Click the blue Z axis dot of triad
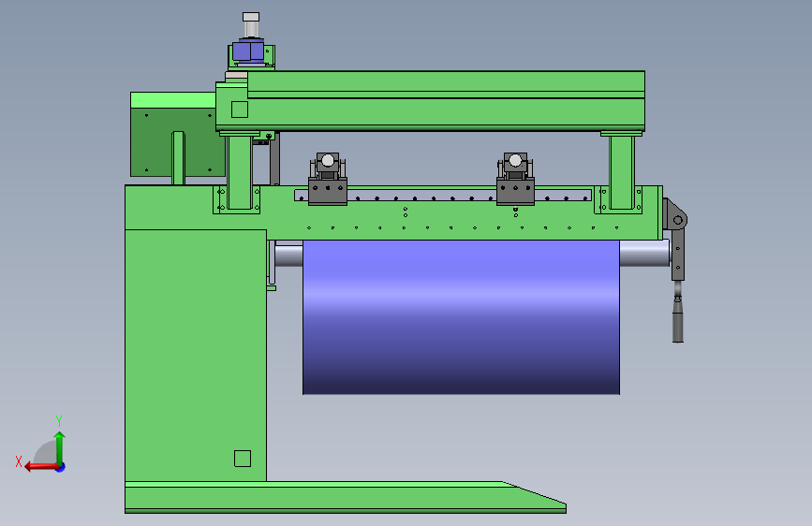Viewport: 812px width, 526px height. coord(61,467)
